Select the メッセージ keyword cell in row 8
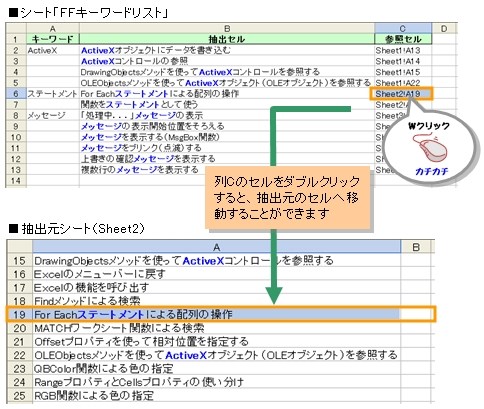484x409 pixels. 53,115
